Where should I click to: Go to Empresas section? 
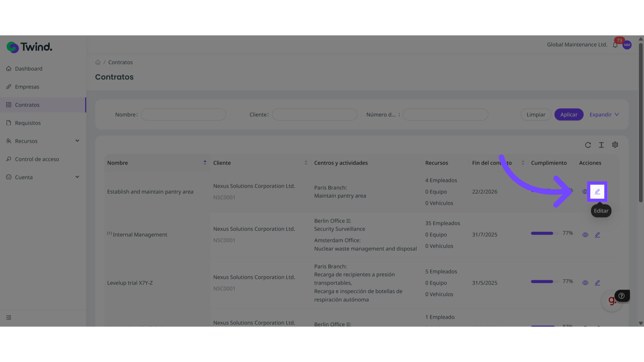[27, 87]
